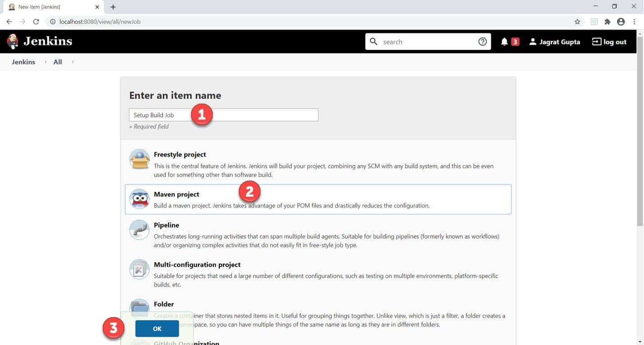Close the New Item [Jenkins] tab
This screenshot has width=644, height=345.
pos(97,7)
